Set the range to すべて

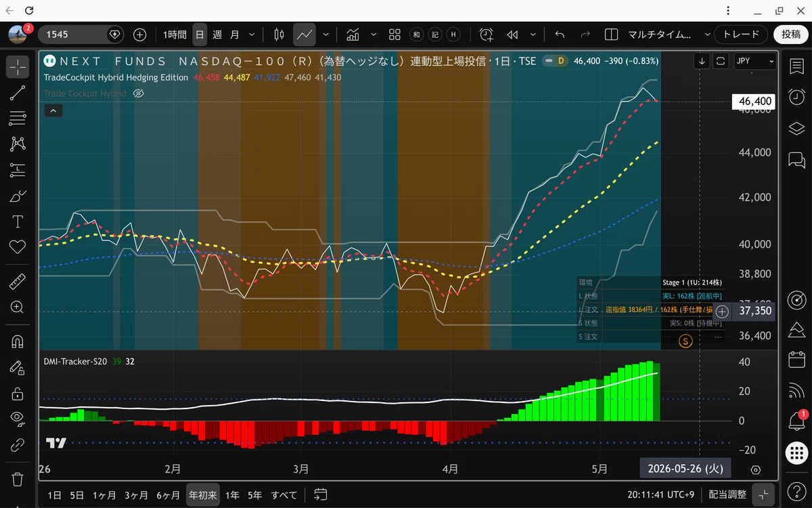[x=284, y=495]
